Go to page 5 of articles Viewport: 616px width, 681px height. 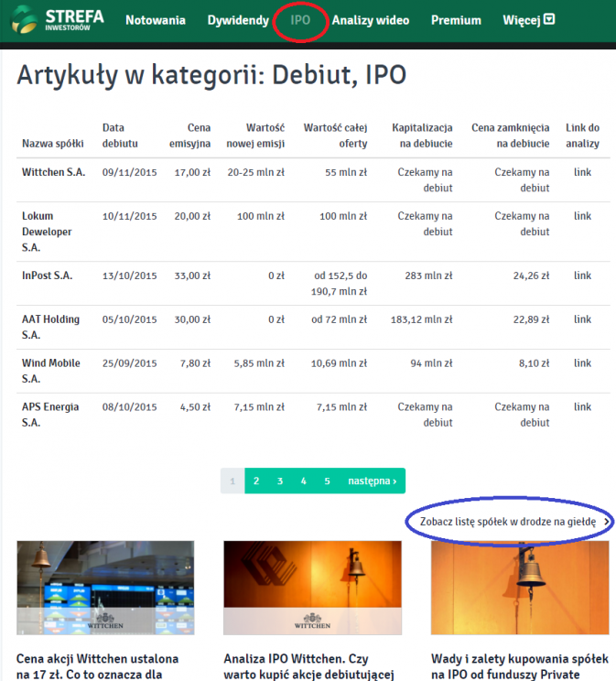point(327,481)
